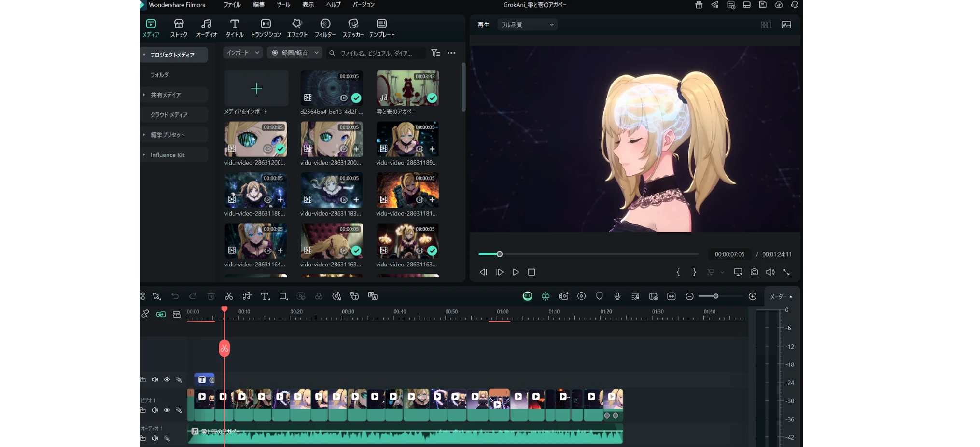This screenshot has width=980, height=447.
Task: Open the ツール menu
Action: click(x=283, y=5)
